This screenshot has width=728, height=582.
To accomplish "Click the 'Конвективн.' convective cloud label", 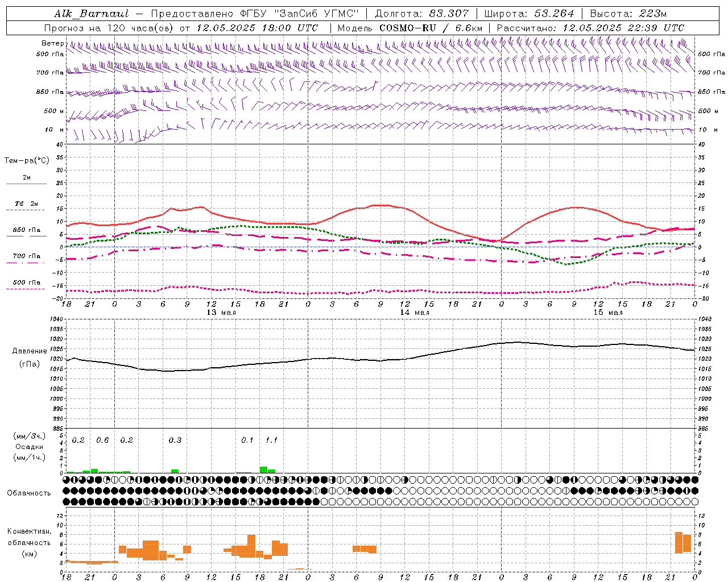I will pos(30,531).
